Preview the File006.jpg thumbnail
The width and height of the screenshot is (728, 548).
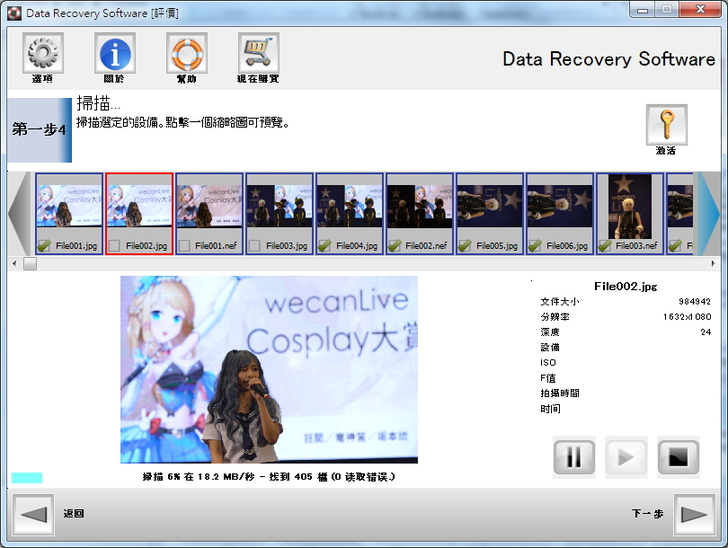560,206
